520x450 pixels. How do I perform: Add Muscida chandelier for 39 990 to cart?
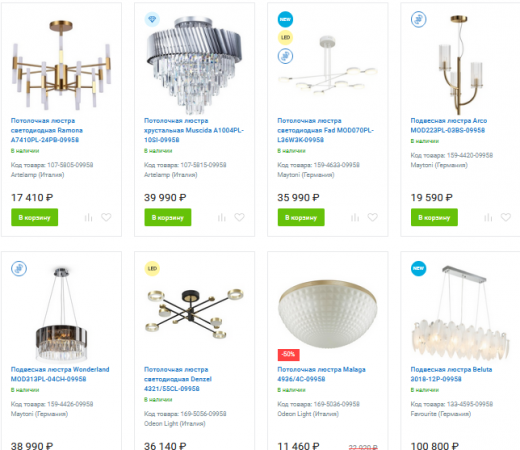coord(168,217)
